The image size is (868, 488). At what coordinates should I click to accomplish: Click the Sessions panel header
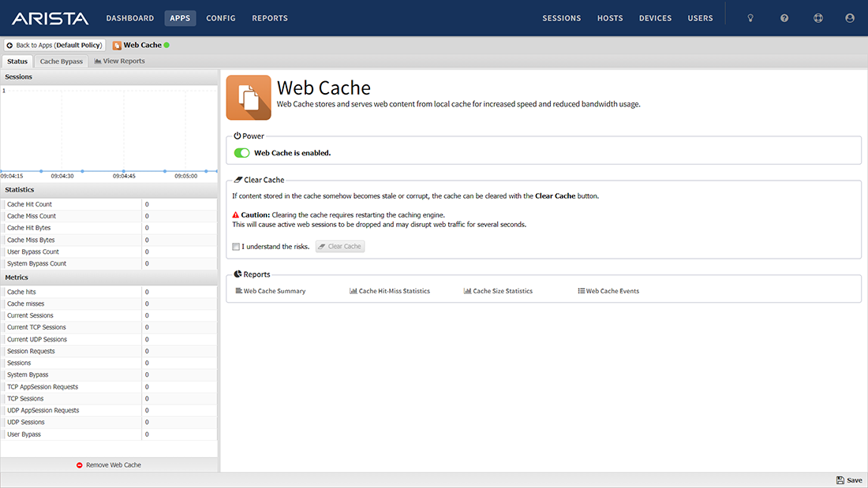[109, 77]
